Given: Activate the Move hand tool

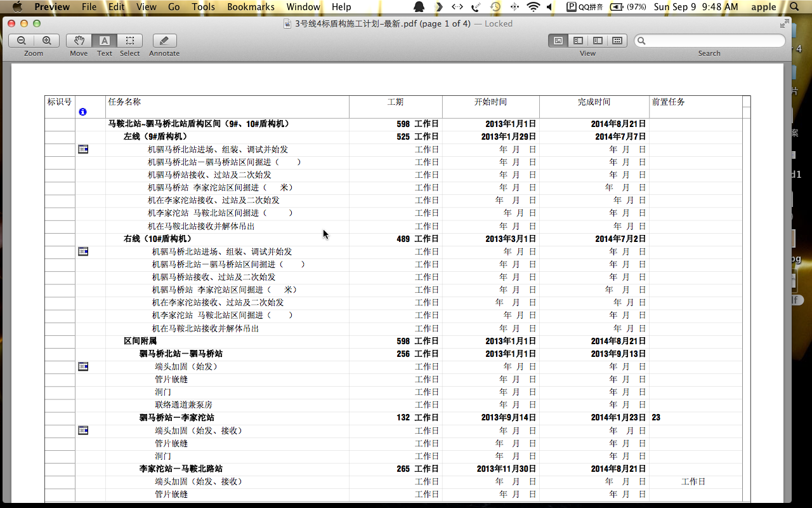Looking at the screenshot, I should point(78,40).
